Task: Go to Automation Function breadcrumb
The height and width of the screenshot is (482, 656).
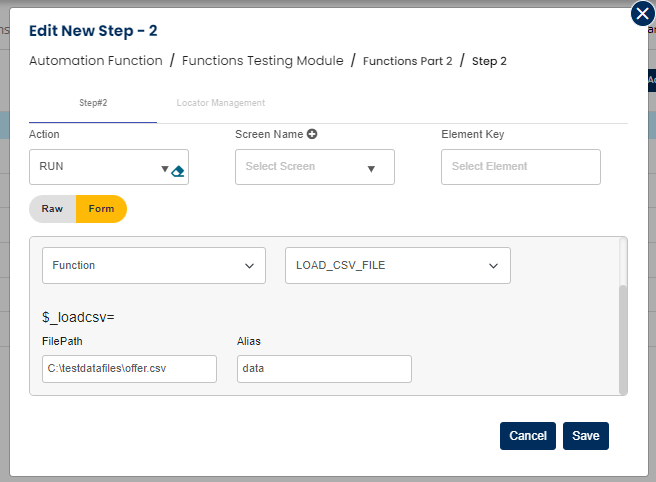Action: [96, 61]
